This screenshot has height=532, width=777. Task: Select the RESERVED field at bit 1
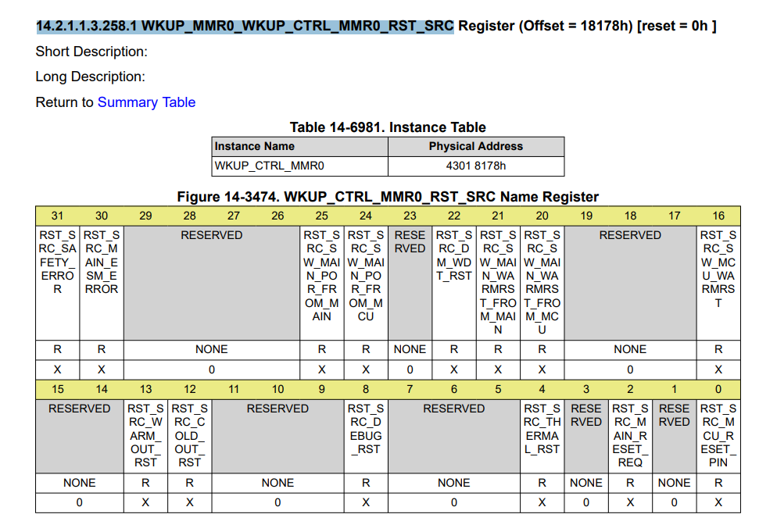click(x=675, y=436)
